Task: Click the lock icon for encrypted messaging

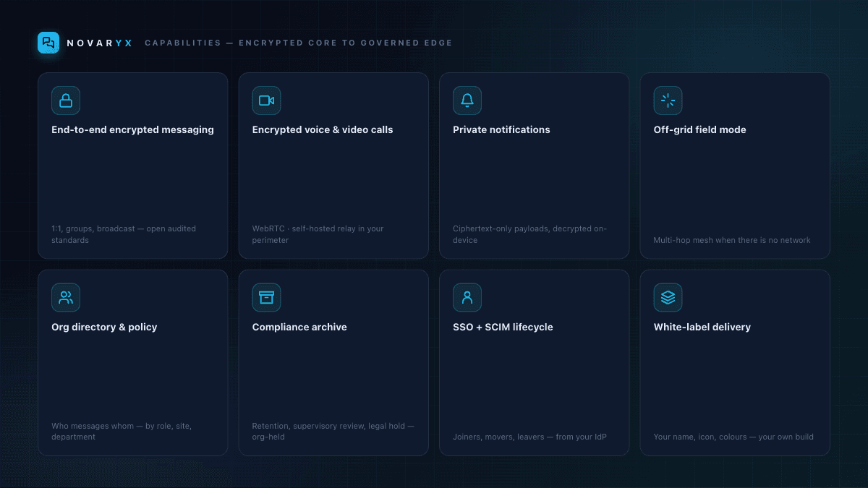Action: 66,100
